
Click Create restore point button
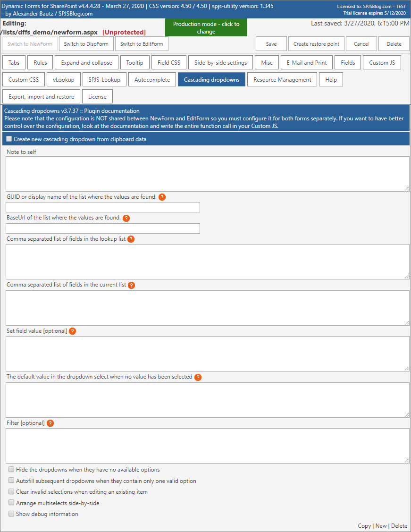pyautogui.click(x=316, y=44)
